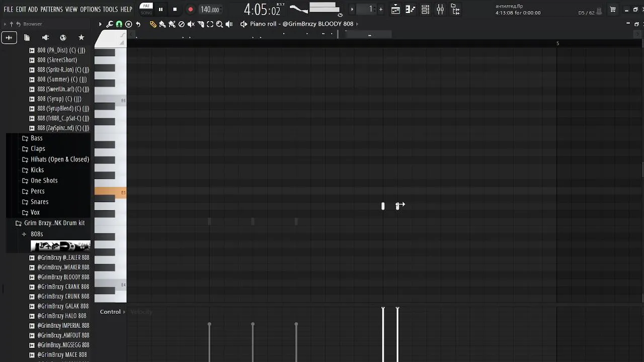
Task: Open the Playlist view button
Action: (x=396, y=10)
